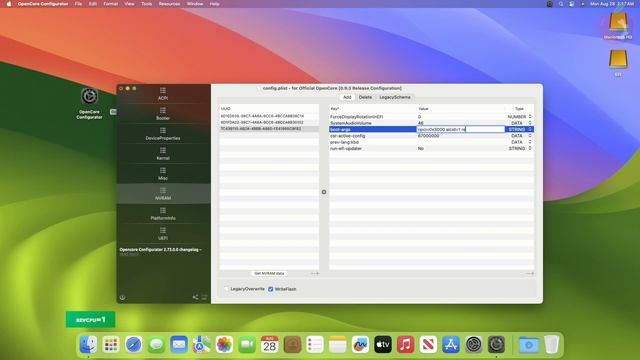Screen dimensions: 640x360
Task: Open the Resources menu
Action: (x=169, y=4)
